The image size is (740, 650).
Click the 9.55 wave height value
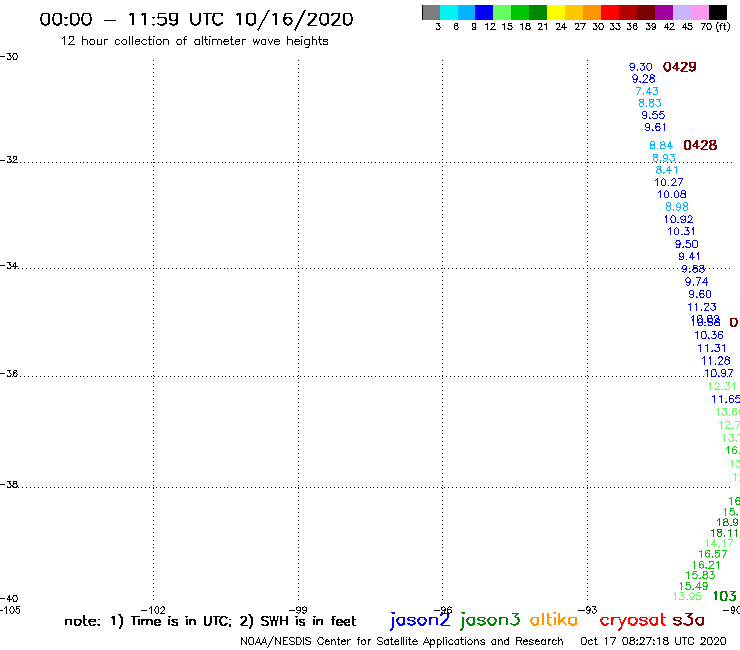pos(653,115)
